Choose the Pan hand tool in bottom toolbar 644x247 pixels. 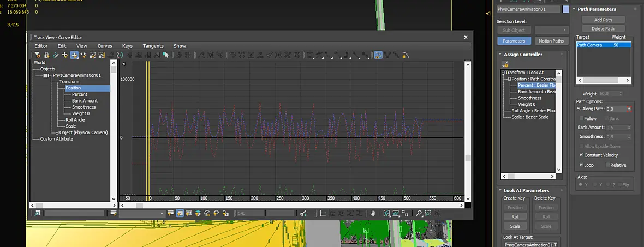coord(373,213)
